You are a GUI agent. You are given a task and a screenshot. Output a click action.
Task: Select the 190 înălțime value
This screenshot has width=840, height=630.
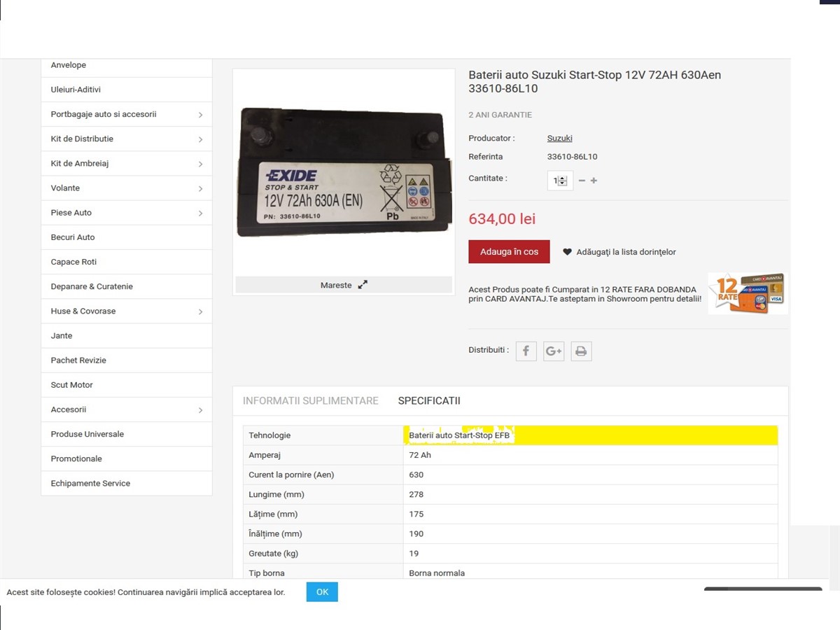click(x=416, y=533)
